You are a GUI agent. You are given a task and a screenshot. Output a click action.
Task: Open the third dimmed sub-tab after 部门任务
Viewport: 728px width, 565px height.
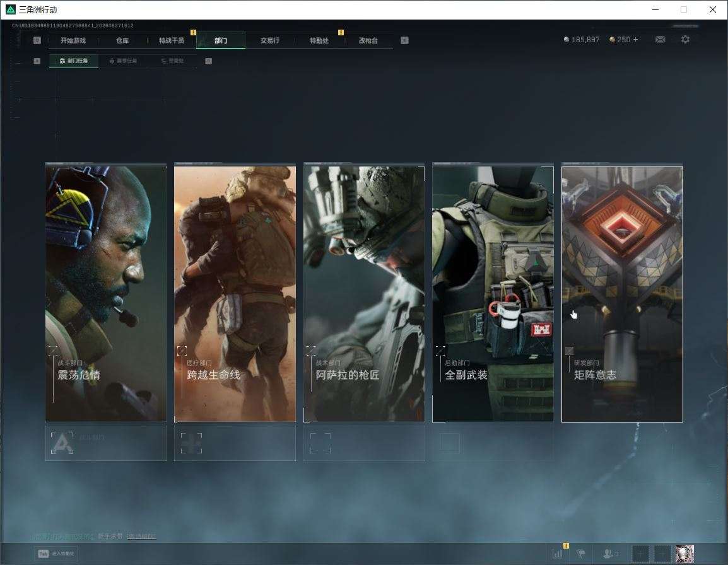(x=172, y=61)
